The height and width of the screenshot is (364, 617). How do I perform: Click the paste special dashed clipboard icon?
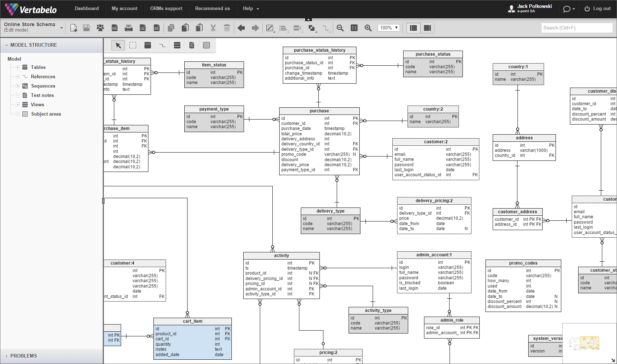coord(199,28)
